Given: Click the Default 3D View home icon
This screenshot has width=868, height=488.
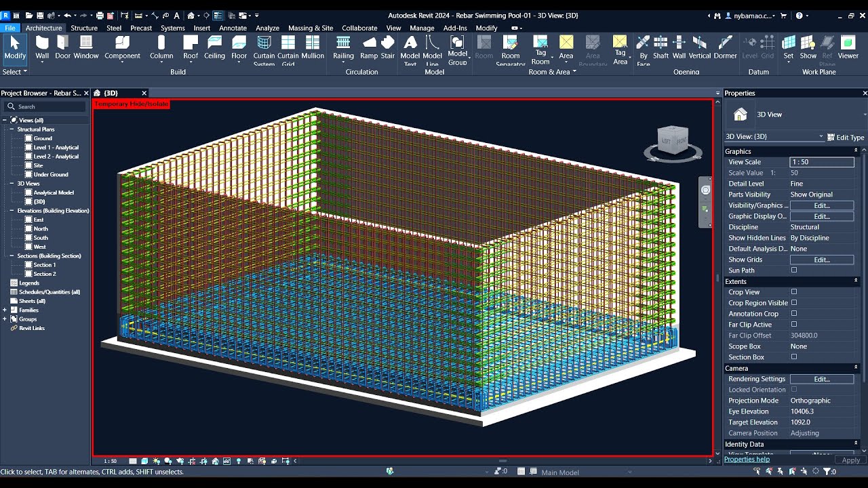Looking at the screenshot, I should 192,15.
